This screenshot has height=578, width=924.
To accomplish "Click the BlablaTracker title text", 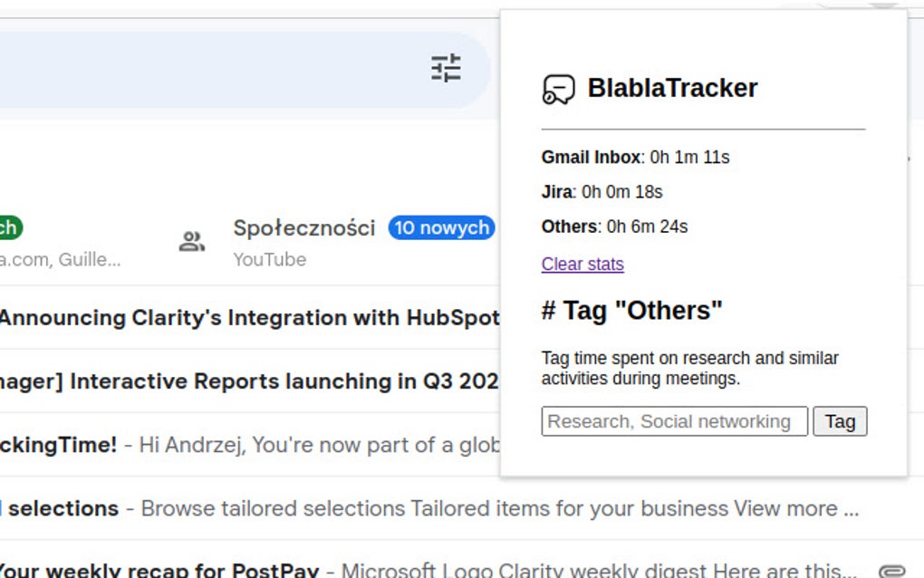I will pyautogui.click(x=672, y=88).
